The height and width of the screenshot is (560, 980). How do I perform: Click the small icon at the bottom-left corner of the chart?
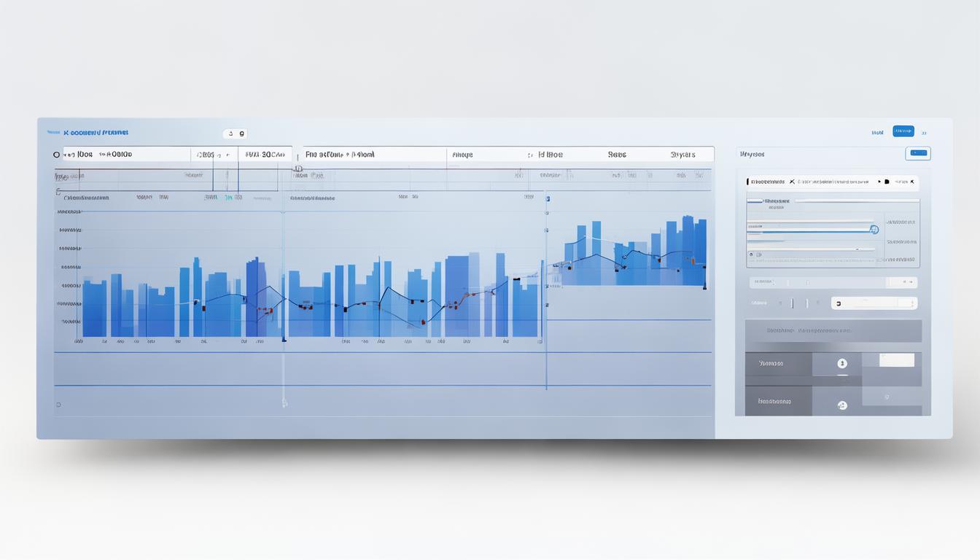tap(59, 404)
